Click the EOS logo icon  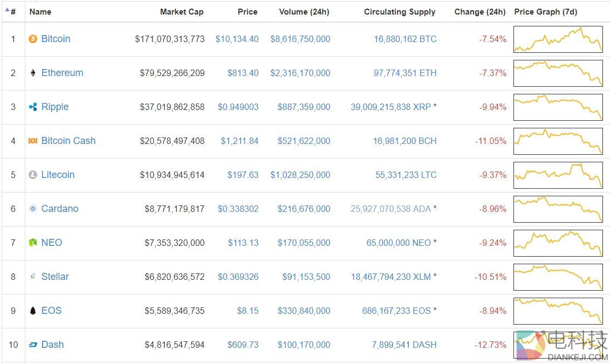[x=33, y=311]
